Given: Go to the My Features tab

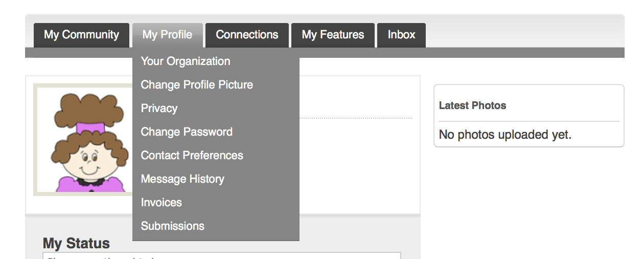Looking at the screenshot, I should coord(333,35).
